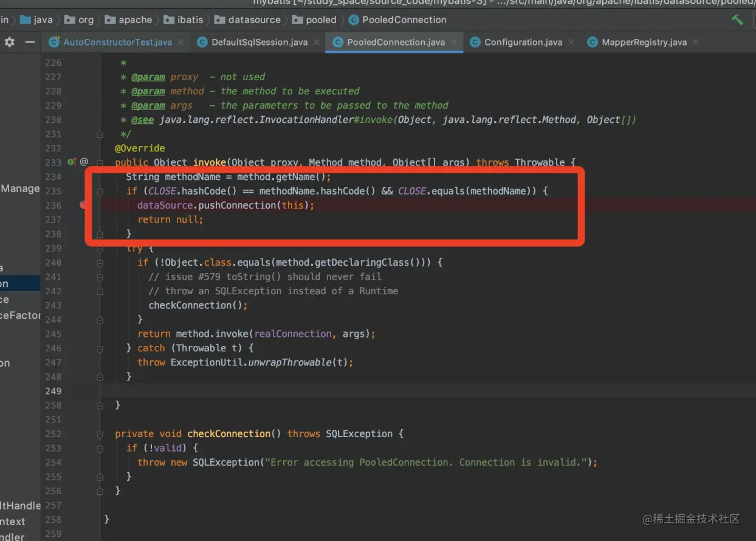Collapse if block fold at line 240
The height and width of the screenshot is (541, 756).
(100, 262)
